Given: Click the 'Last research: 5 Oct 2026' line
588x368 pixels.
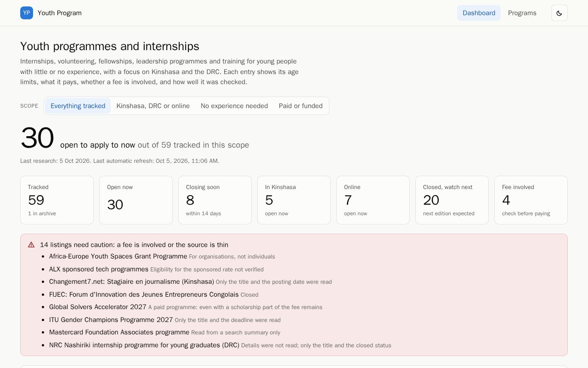Looking at the screenshot, I should [119, 161].
